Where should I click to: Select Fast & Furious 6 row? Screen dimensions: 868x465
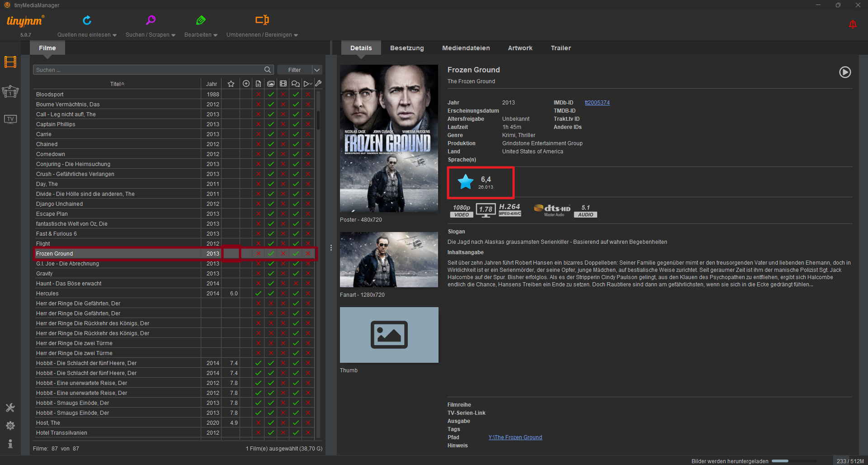pos(174,233)
